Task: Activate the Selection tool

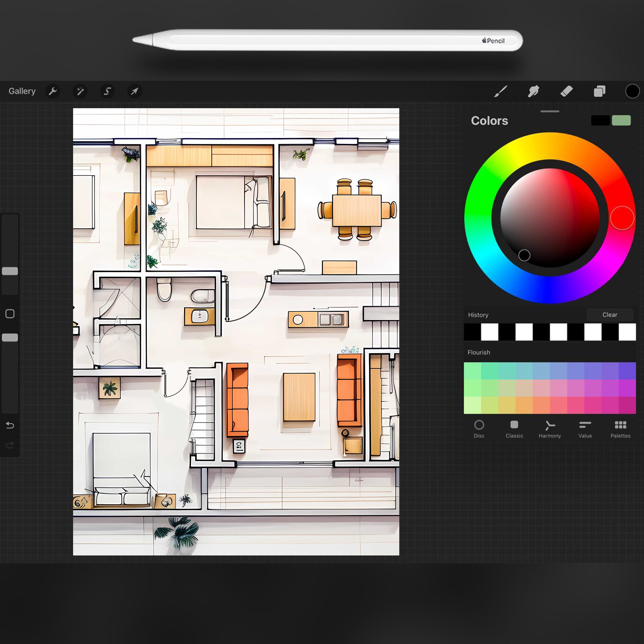Action: (x=107, y=91)
